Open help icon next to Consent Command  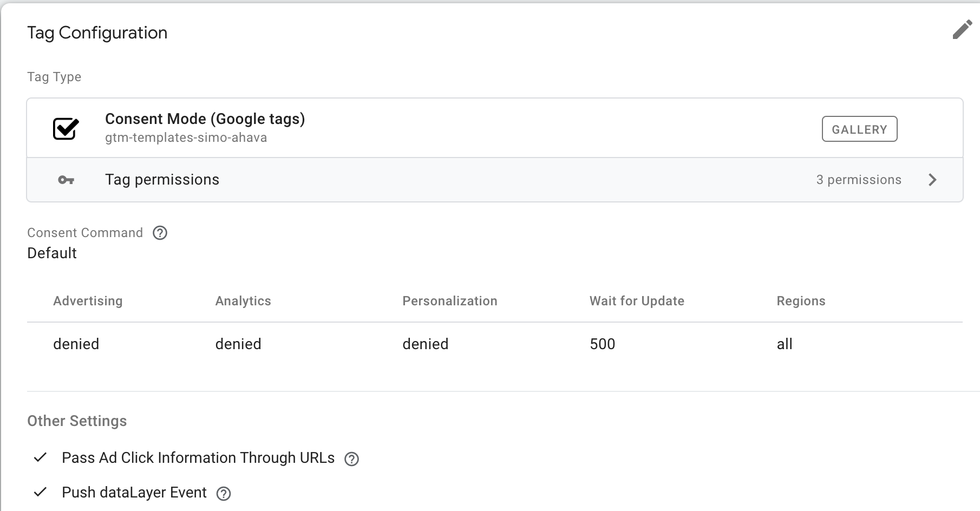[160, 233]
